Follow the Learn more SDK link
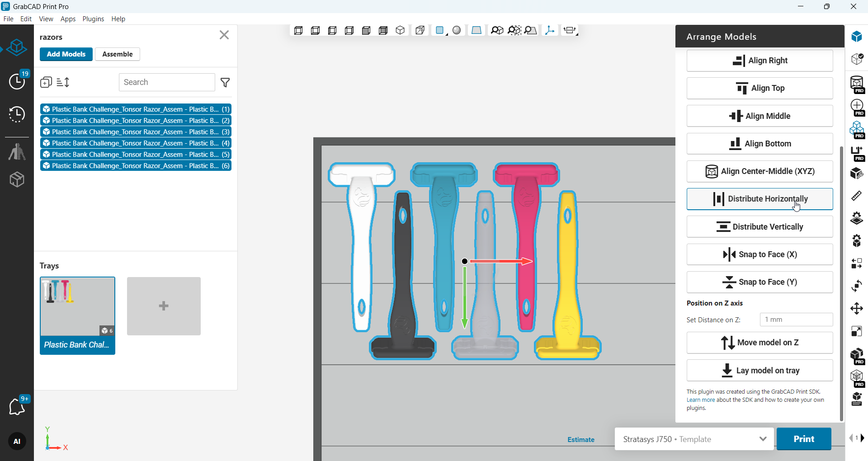The width and height of the screenshot is (868, 461). (x=700, y=400)
